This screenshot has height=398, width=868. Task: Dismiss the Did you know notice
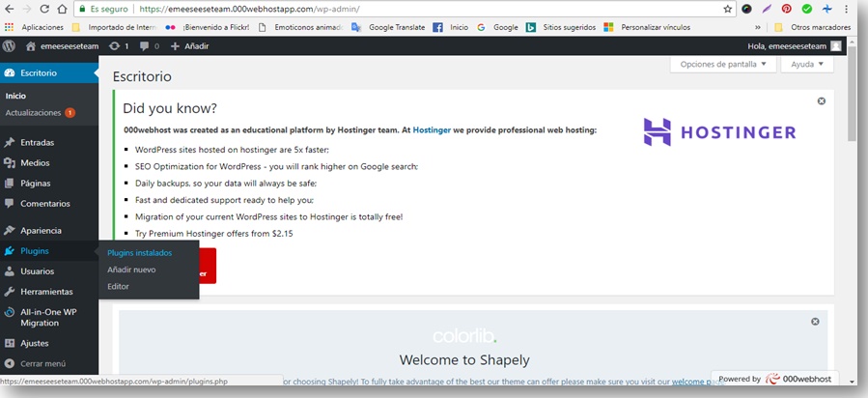[822, 101]
